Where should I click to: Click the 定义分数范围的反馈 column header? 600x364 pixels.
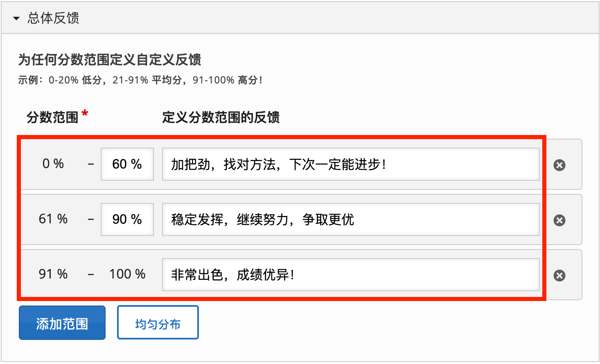(x=220, y=117)
